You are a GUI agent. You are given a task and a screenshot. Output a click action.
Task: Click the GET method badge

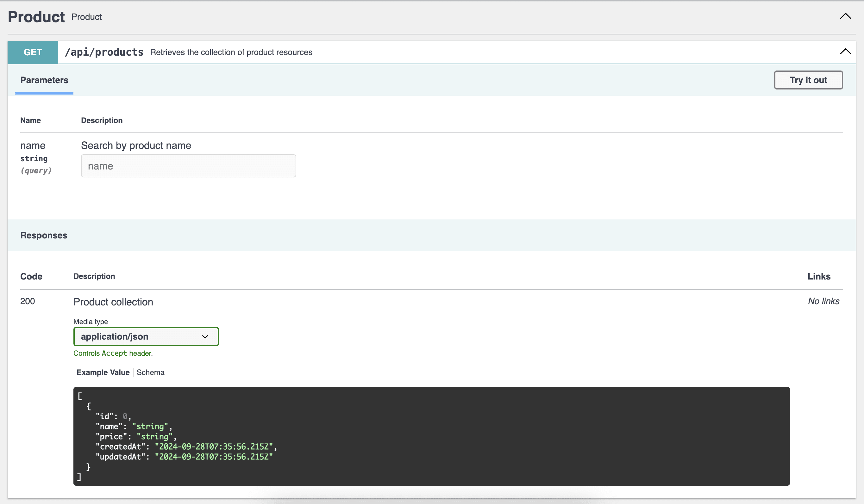click(x=33, y=52)
